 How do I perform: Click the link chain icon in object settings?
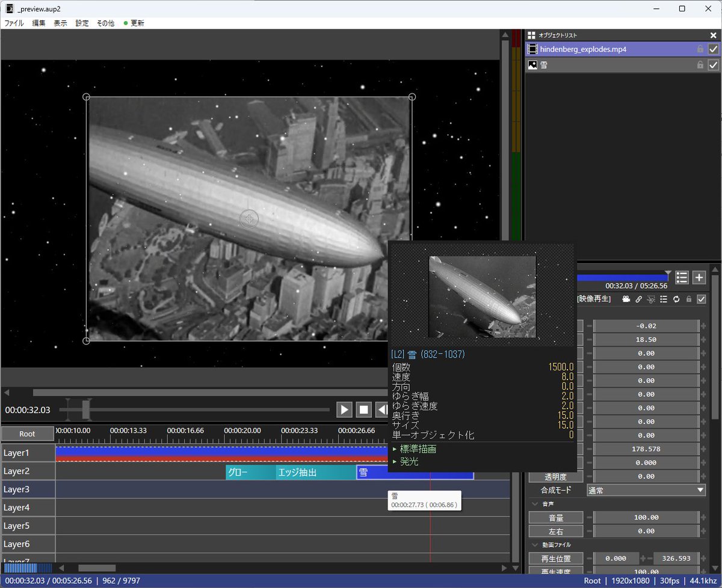point(639,299)
